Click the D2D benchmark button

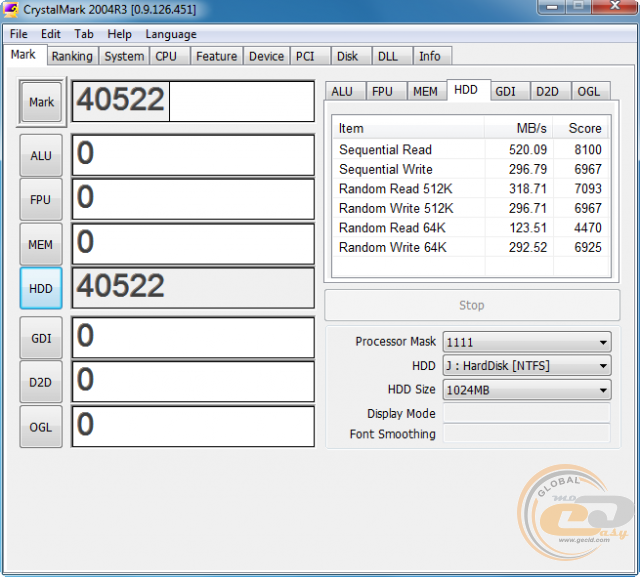click(41, 382)
